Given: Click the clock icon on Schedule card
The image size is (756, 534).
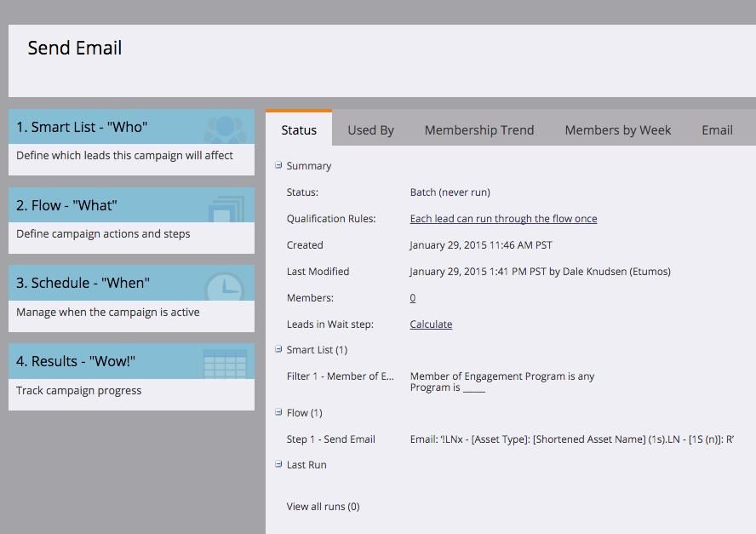Looking at the screenshot, I should (x=225, y=284).
